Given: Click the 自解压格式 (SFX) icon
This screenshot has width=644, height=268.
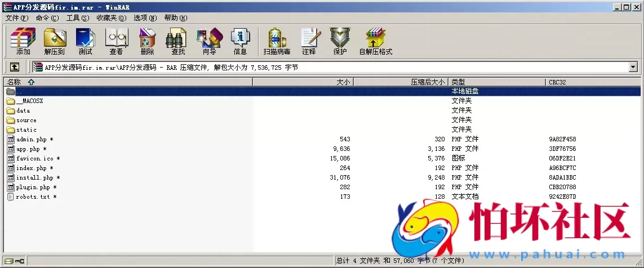Looking at the screenshot, I should [x=375, y=41].
